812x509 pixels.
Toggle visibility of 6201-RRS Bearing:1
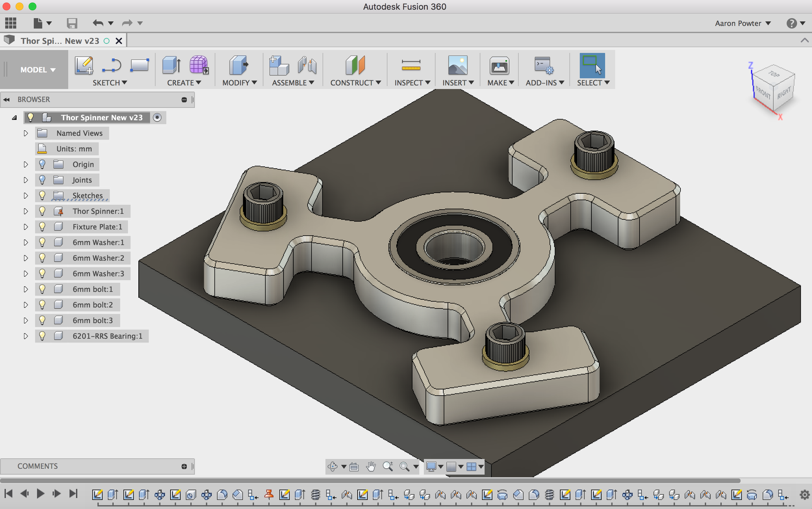click(x=42, y=336)
